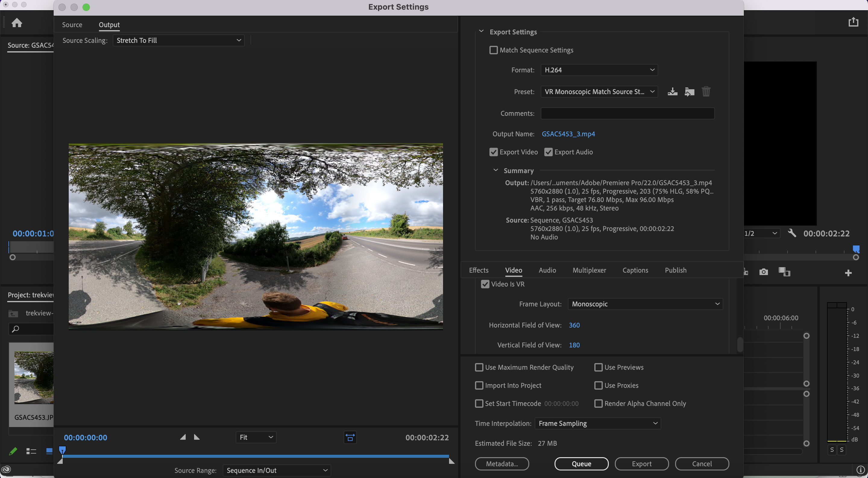
Task: Click the Home icon in Premiere window
Action: coord(17,23)
